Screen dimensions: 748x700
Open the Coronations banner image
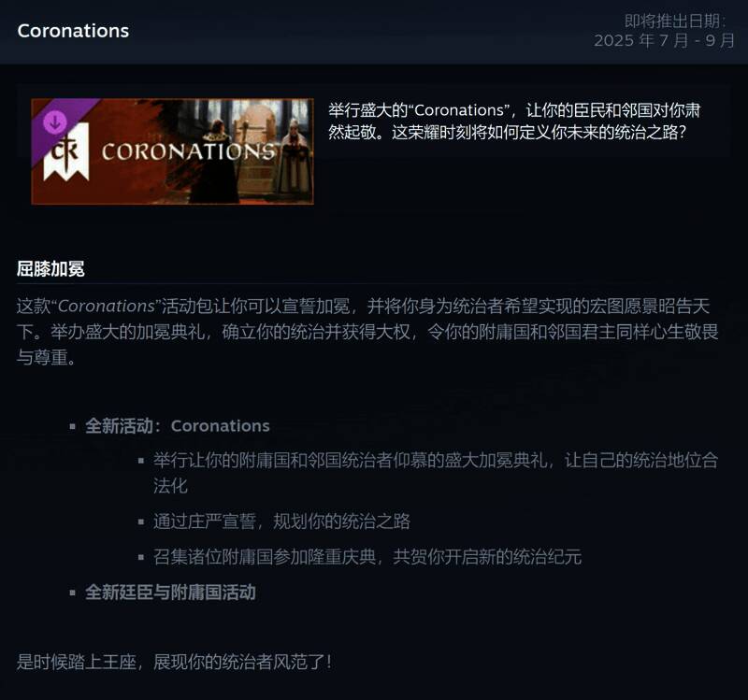click(172, 151)
